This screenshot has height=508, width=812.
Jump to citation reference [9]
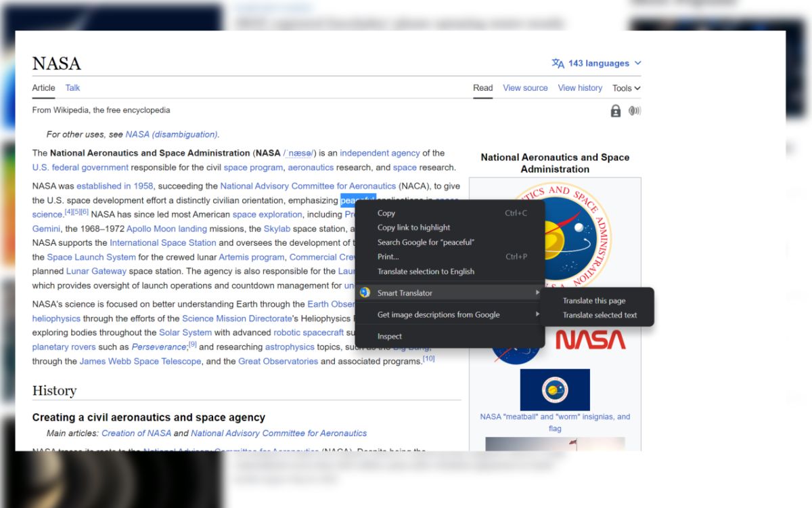coord(192,345)
